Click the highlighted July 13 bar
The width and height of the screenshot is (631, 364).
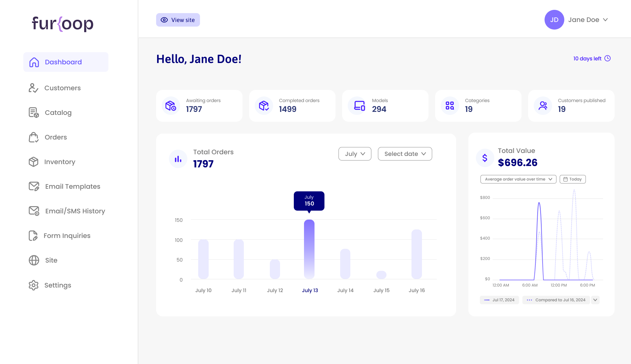point(309,249)
